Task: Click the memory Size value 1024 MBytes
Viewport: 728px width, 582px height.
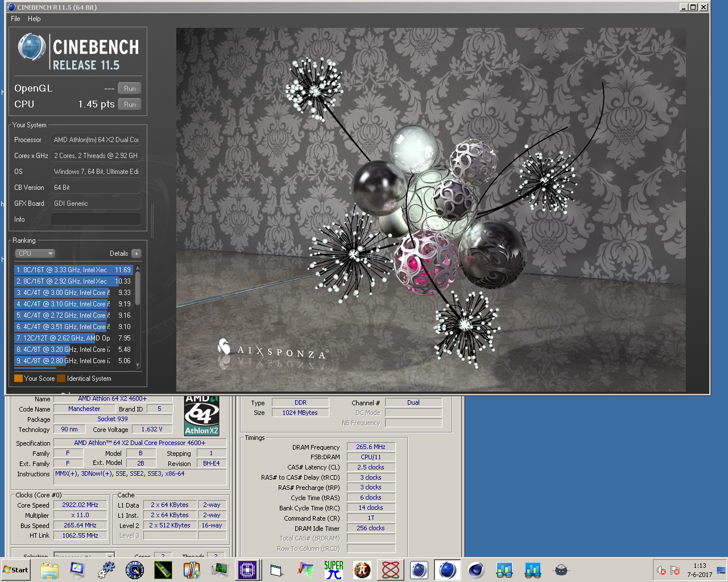Action: pyautogui.click(x=300, y=413)
